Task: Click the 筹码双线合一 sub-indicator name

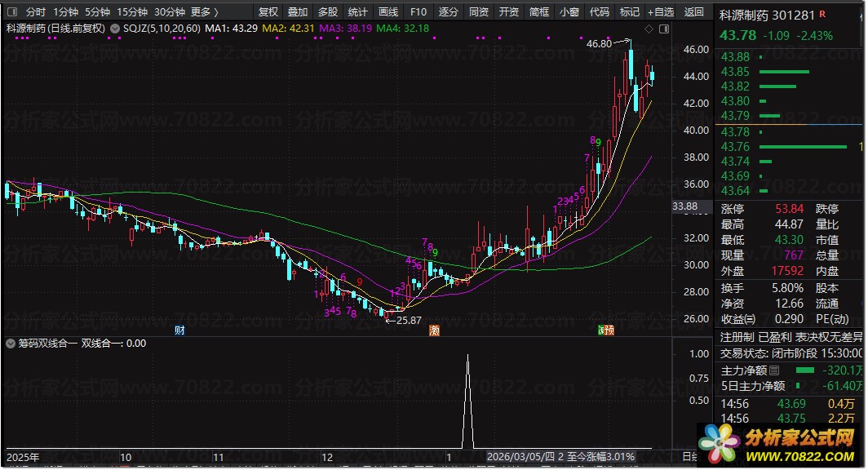Action: pyautogui.click(x=47, y=344)
